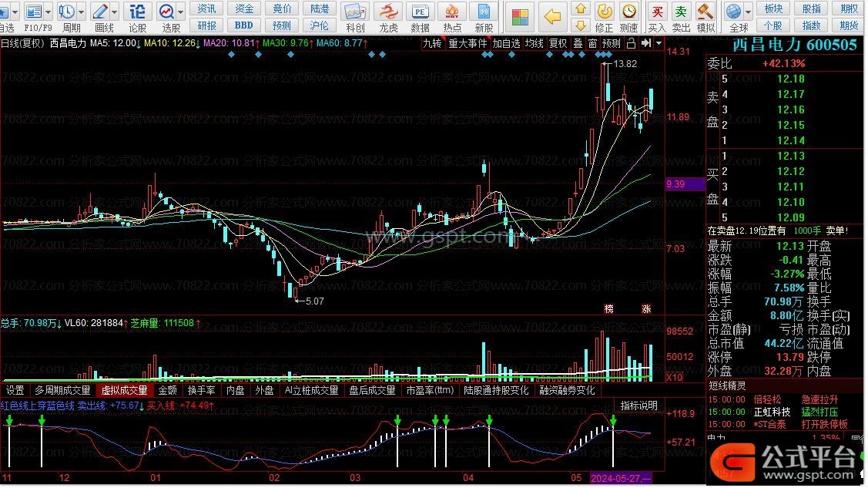Click the date marker 2024-05-27
Viewport: 868px width, 488px height.
(621, 478)
